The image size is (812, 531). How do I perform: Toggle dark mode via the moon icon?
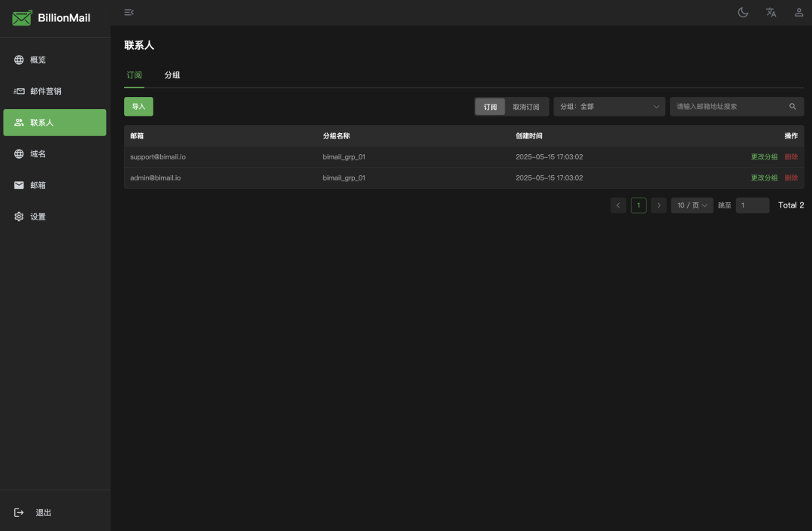(x=743, y=13)
